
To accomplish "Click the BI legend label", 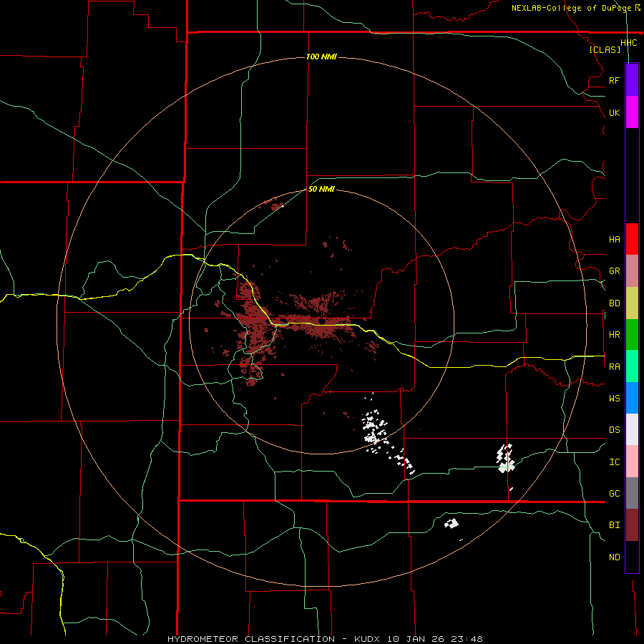I will click(614, 525).
